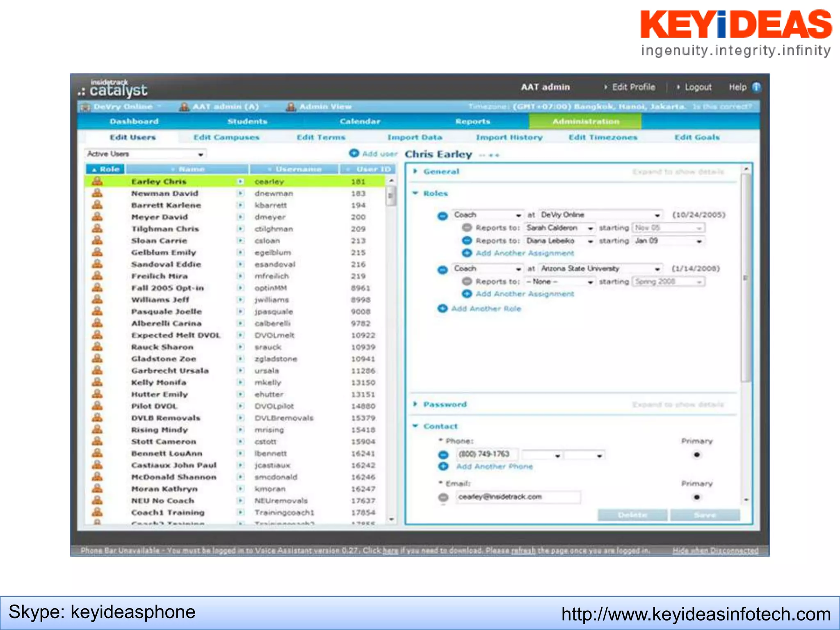Sort by the User ID column header
The height and width of the screenshot is (630, 840).
[x=368, y=169]
